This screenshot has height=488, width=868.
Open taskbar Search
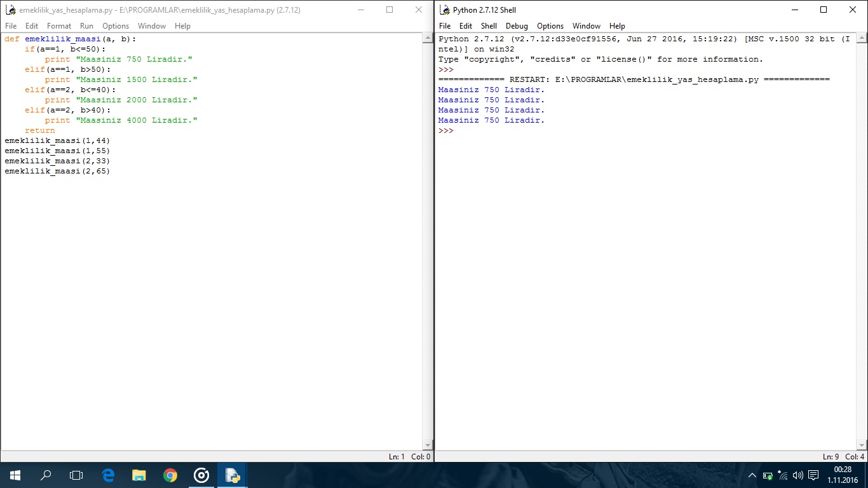tap(46, 475)
